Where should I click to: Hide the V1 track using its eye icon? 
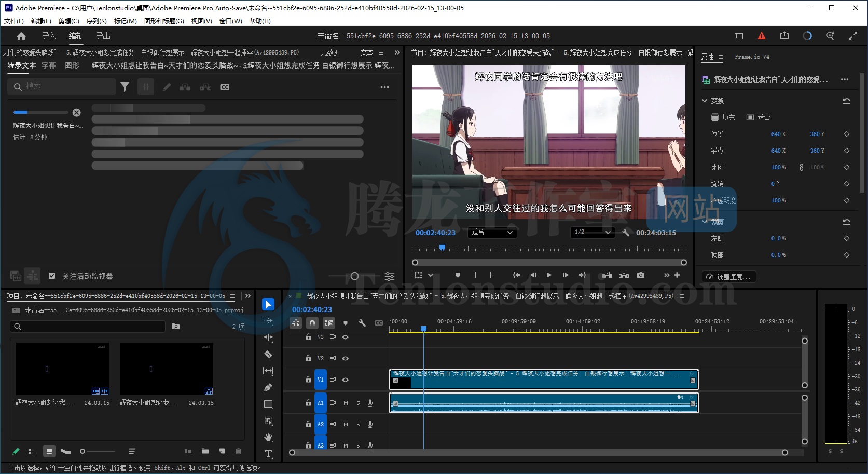(345, 380)
